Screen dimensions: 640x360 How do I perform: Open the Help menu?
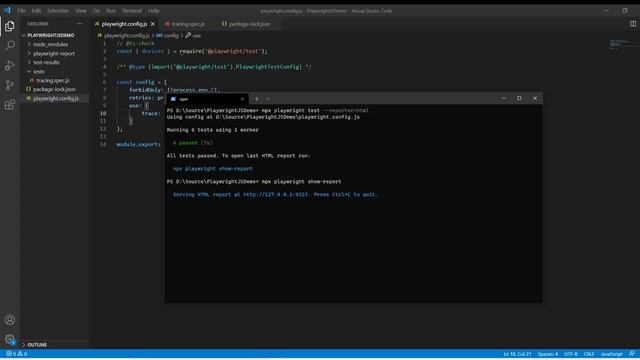point(153,11)
